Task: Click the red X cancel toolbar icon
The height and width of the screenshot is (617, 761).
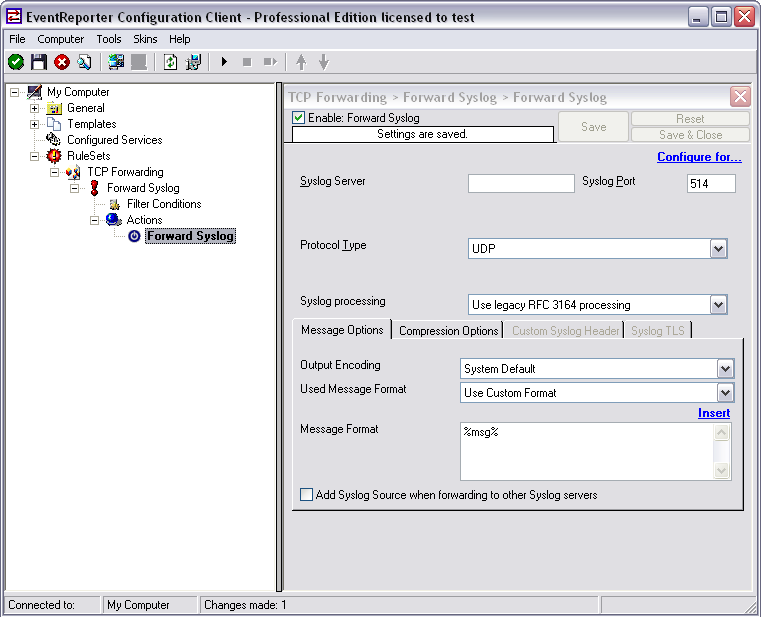Action: tap(62, 62)
